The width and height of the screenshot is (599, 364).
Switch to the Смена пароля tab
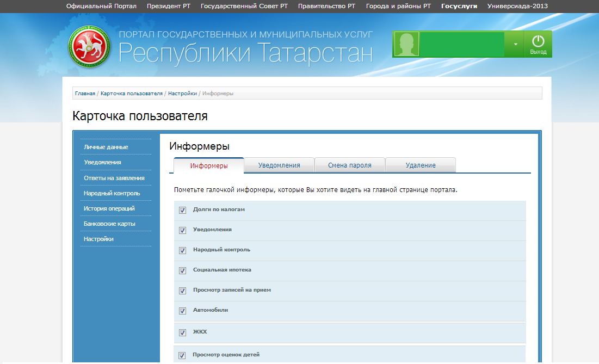(350, 165)
